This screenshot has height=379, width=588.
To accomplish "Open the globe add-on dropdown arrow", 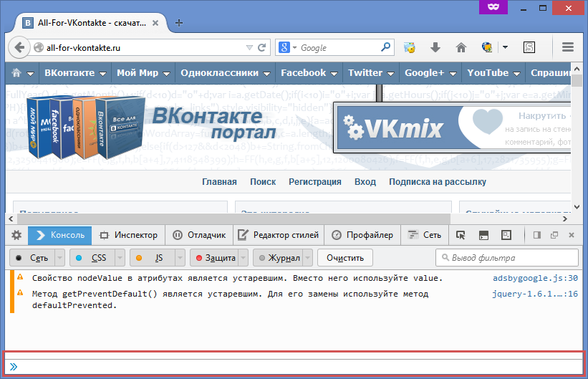I will [x=505, y=47].
